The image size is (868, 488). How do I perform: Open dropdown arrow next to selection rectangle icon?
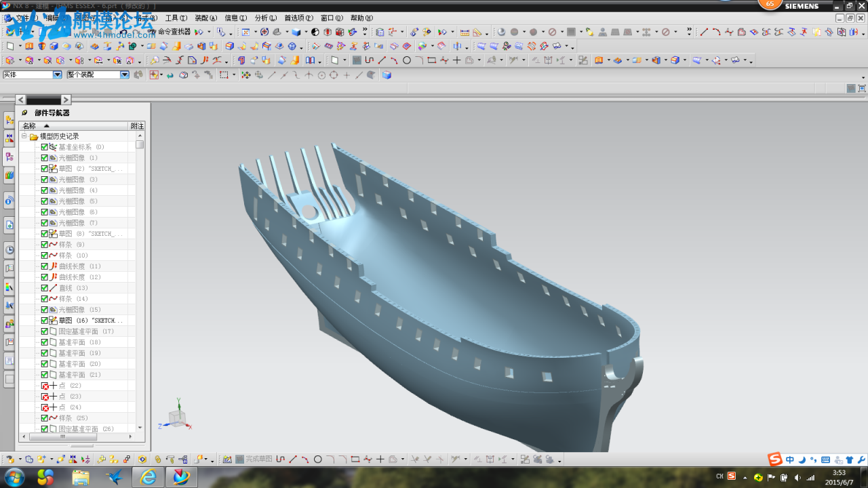[234, 75]
